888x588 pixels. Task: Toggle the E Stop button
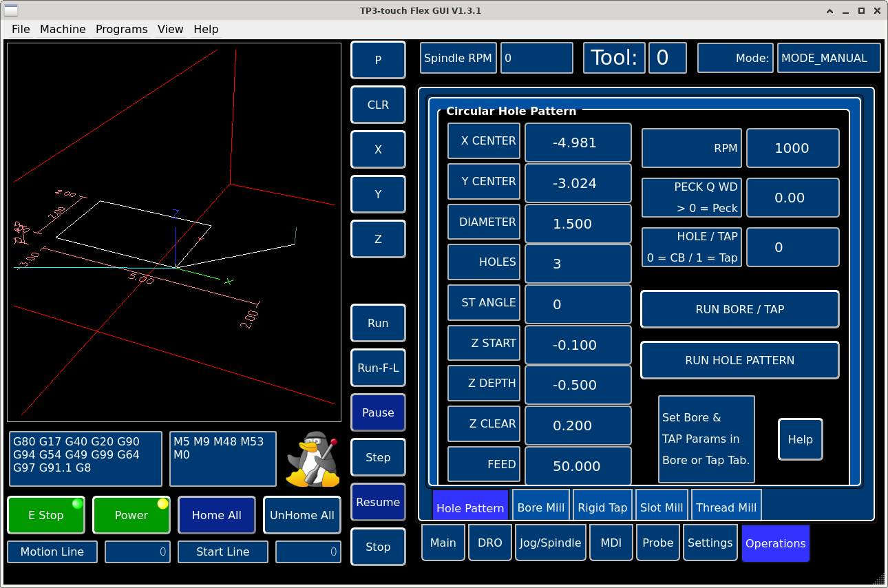click(x=46, y=515)
